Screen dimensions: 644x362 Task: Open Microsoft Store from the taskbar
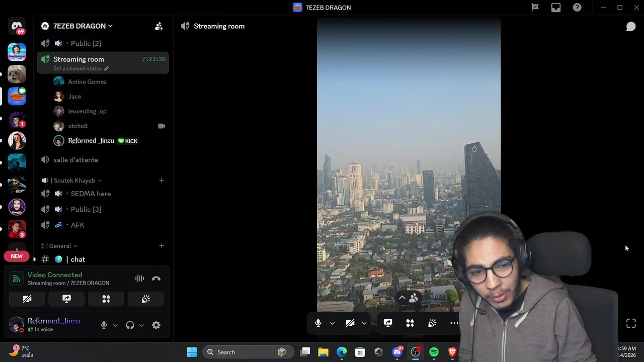coord(360,352)
